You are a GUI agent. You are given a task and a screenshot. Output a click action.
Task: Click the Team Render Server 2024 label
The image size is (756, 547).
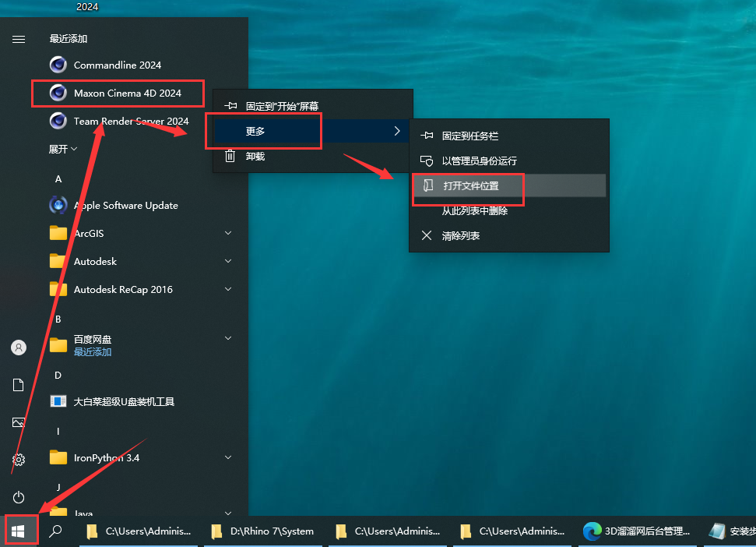pyautogui.click(x=131, y=121)
